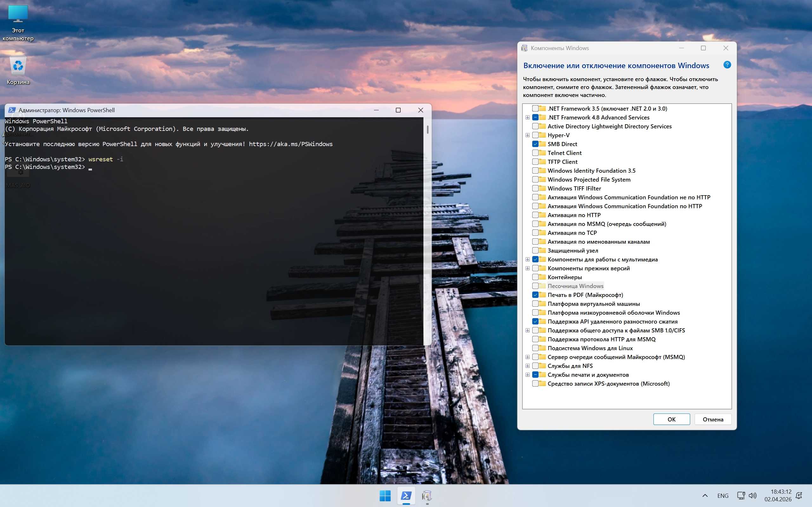The image size is (812, 507).
Task: Enable Подсистема Windows для Linux checkbox
Action: [x=535, y=348]
